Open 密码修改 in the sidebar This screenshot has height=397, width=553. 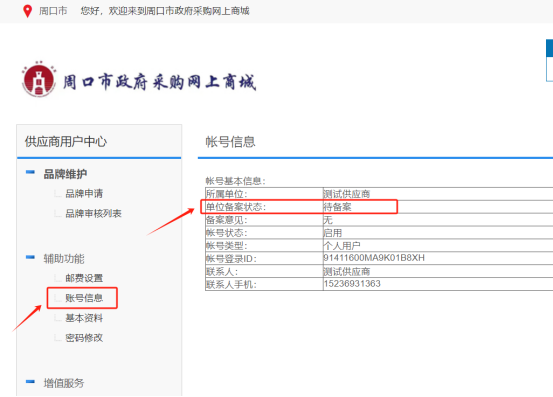84,338
